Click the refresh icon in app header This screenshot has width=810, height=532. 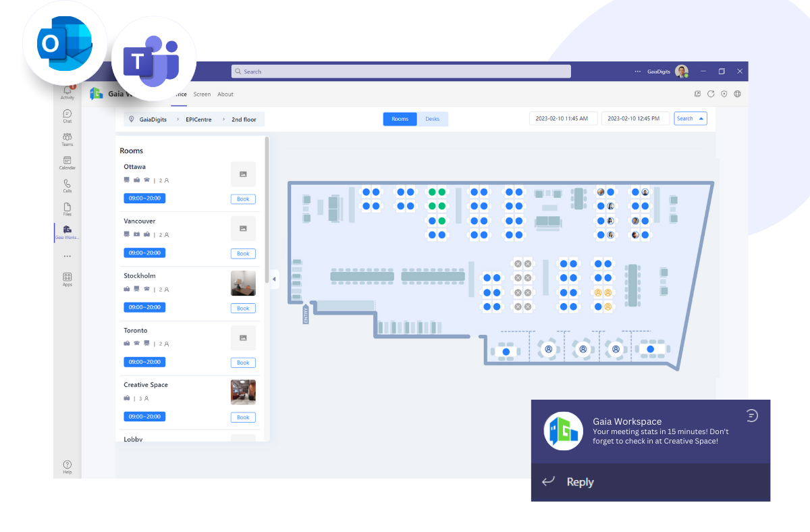711,94
